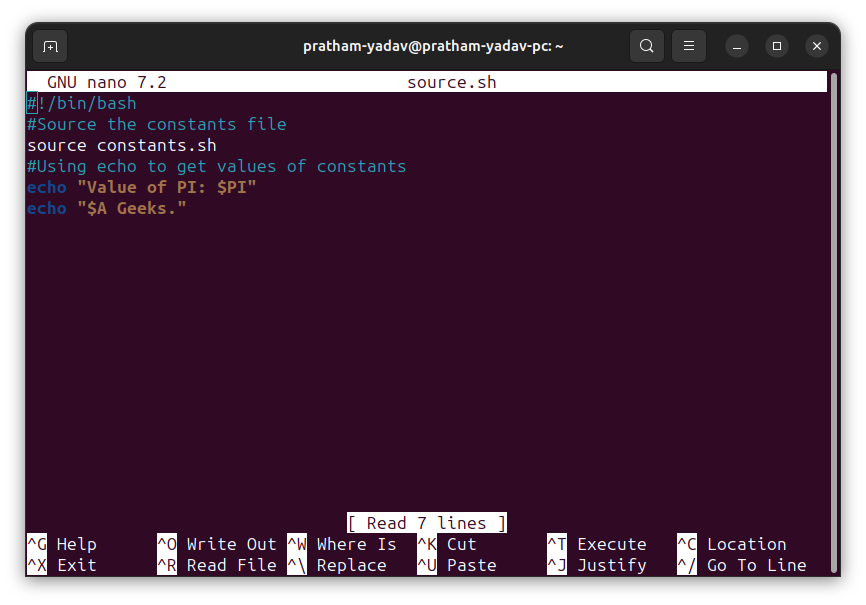Viewport: 866px width, 605px height.
Task: Select the ^R Read File shortcut
Action: pyautogui.click(x=216, y=565)
